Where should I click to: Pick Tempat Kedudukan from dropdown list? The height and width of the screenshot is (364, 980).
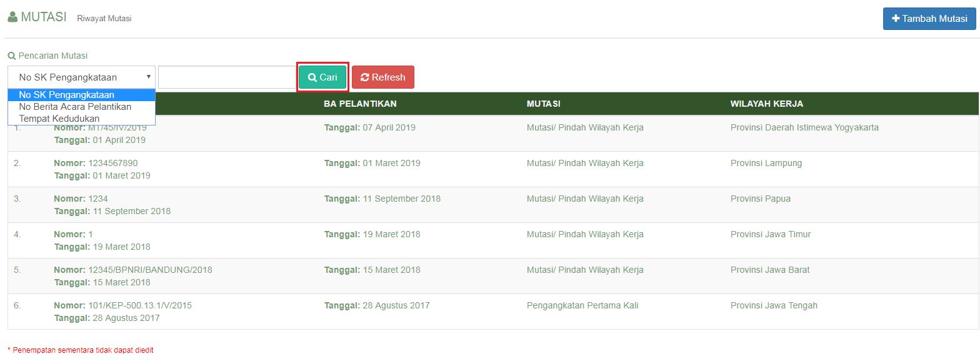point(59,119)
